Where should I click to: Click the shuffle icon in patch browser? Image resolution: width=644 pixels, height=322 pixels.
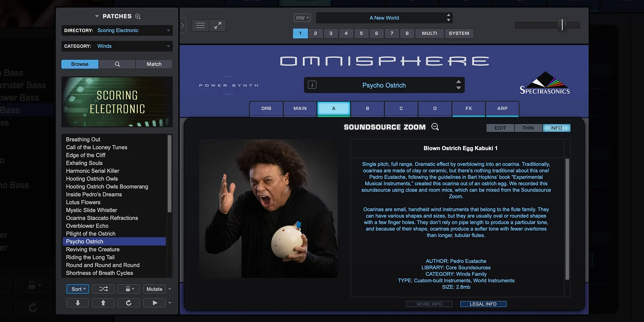tap(103, 289)
